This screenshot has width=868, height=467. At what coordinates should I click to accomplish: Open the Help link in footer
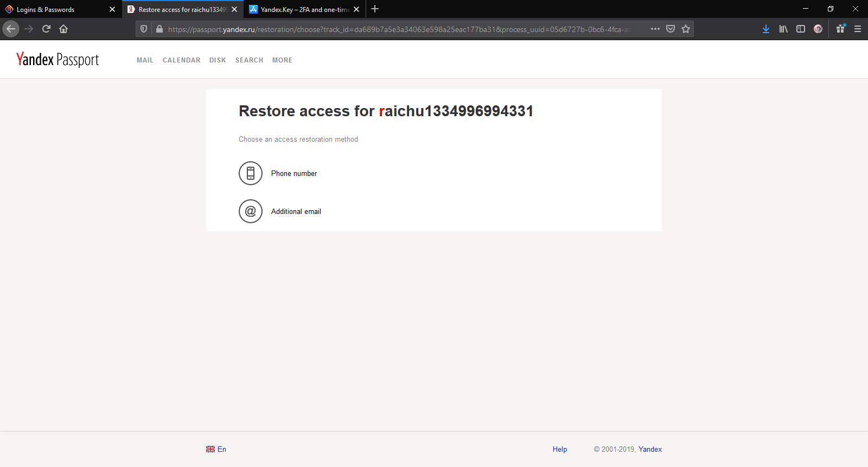point(560,449)
